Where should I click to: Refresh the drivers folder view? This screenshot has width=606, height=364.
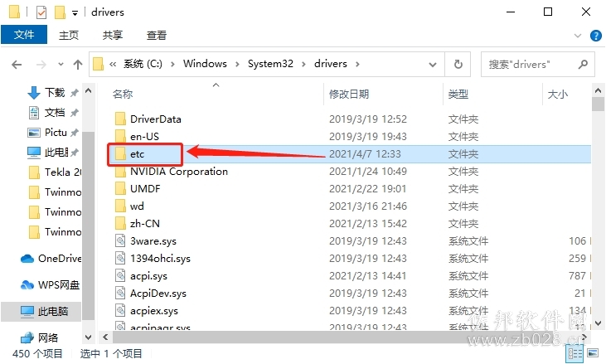click(x=458, y=64)
